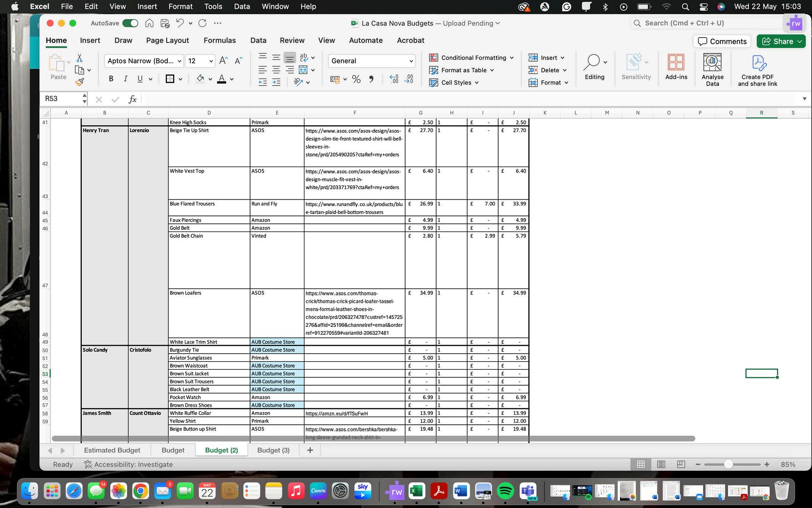
Task: Toggle Wrap Text for the cell
Action: [x=304, y=57]
